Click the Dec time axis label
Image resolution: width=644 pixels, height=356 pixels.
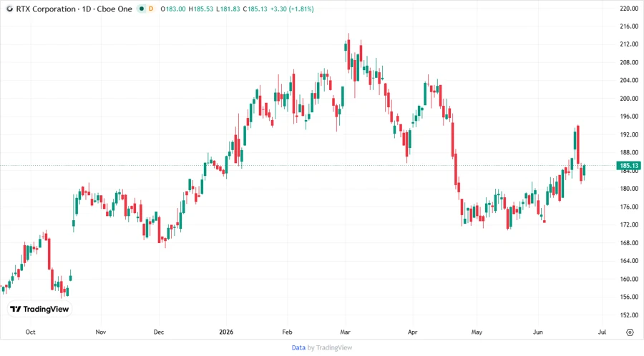(159, 332)
